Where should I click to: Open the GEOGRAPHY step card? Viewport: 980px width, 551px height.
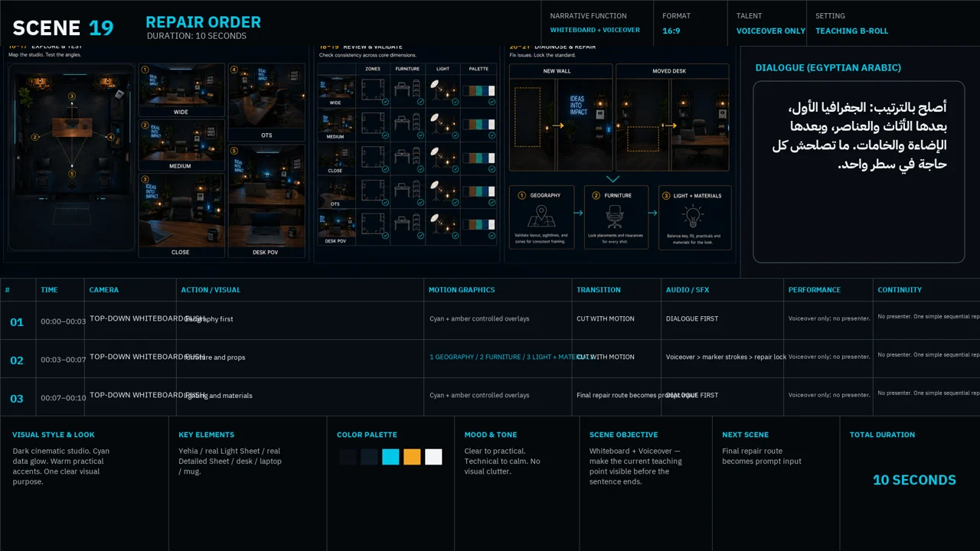tap(541, 217)
